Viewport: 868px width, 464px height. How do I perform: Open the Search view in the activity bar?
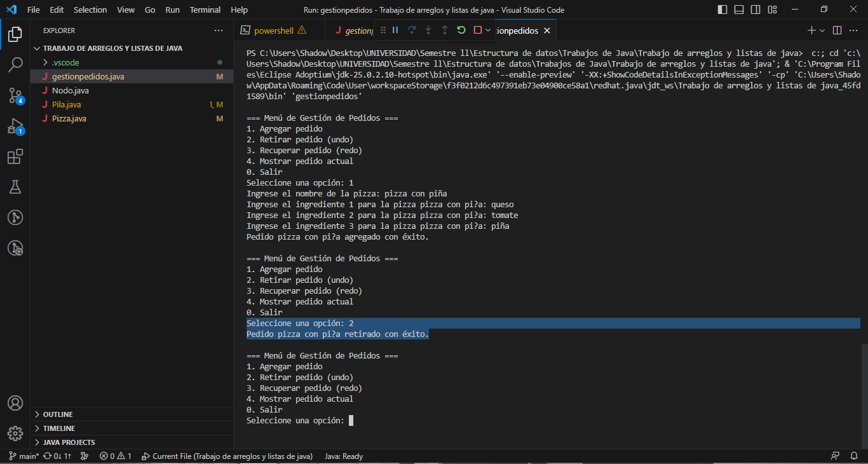coord(15,65)
